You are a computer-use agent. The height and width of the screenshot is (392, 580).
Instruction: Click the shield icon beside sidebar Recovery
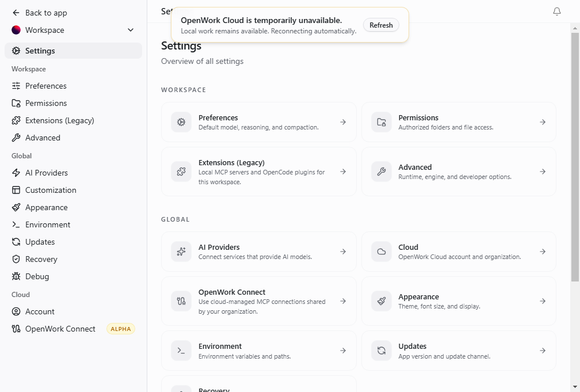(x=16, y=259)
